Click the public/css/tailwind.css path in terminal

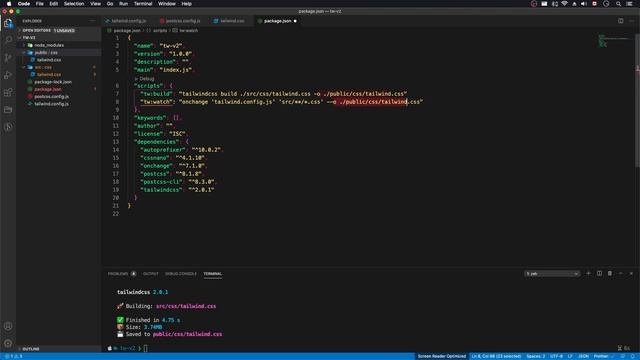point(187,334)
